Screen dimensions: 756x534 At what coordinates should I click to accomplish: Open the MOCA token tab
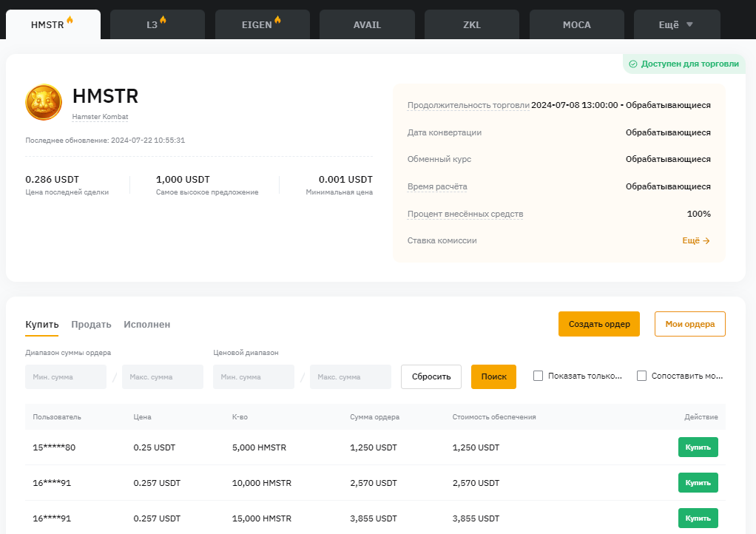[576, 24]
